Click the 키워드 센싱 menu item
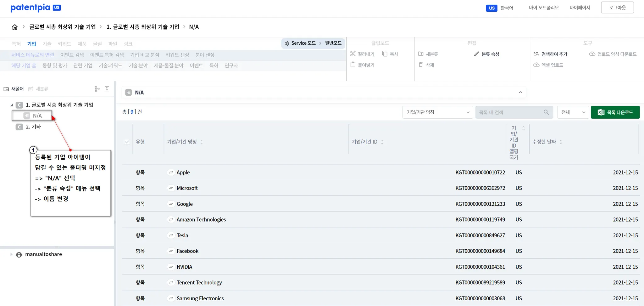 tap(177, 55)
